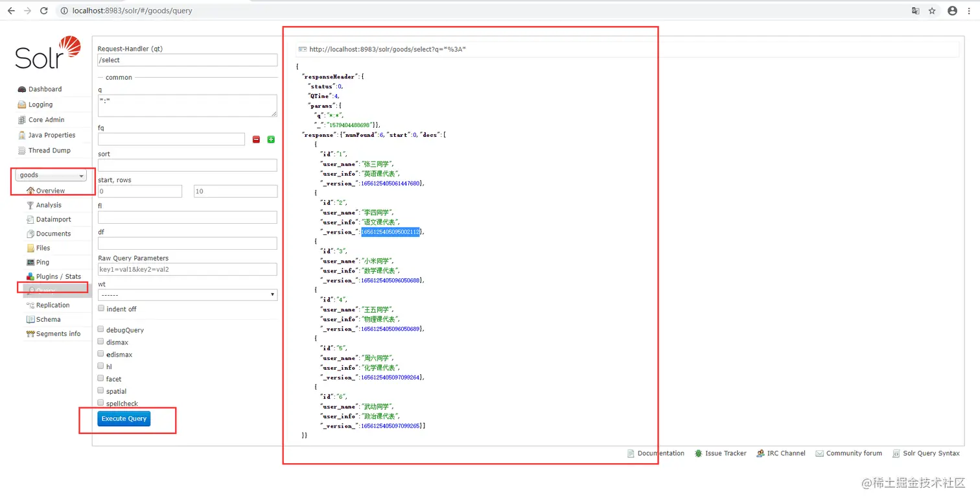
Task: Click the browser back arrow
Action: point(11,10)
